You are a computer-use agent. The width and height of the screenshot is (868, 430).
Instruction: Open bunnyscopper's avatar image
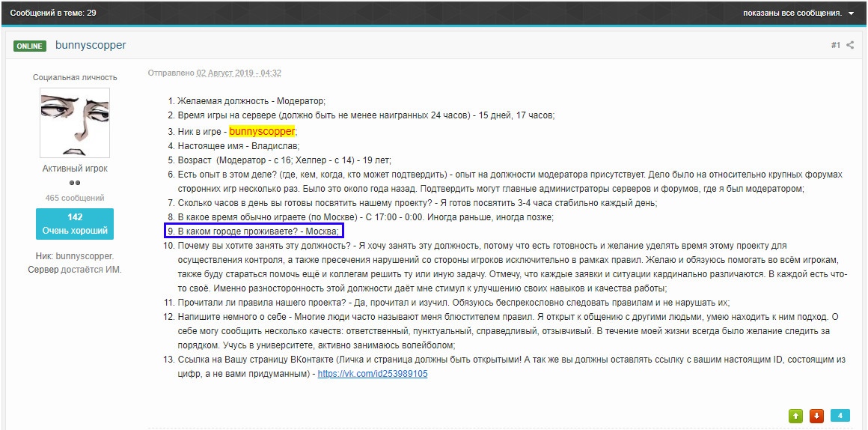click(x=75, y=122)
